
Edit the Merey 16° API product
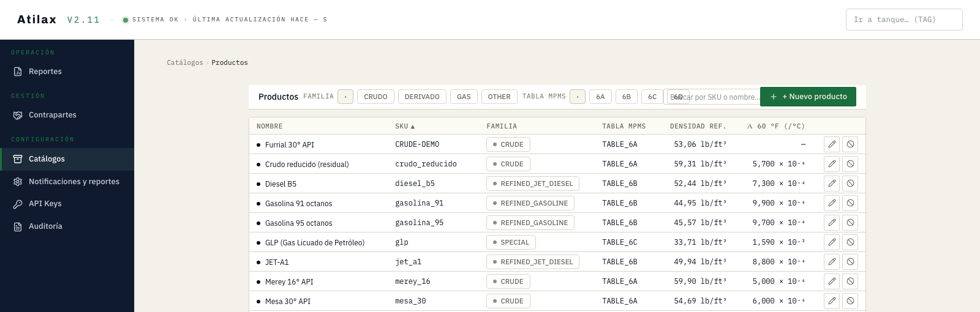point(832,281)
